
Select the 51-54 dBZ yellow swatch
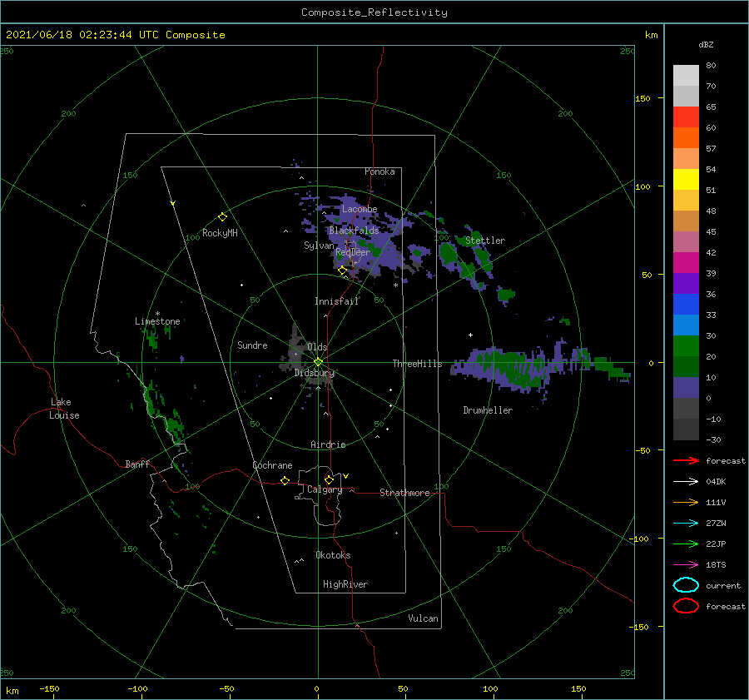686,180
